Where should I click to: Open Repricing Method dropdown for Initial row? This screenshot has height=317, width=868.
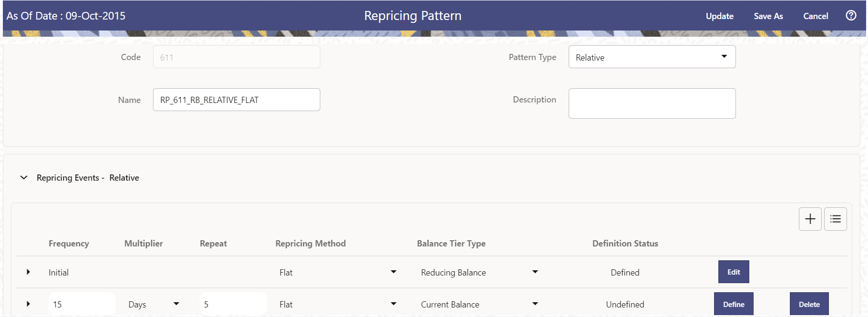tap(393, 272)
